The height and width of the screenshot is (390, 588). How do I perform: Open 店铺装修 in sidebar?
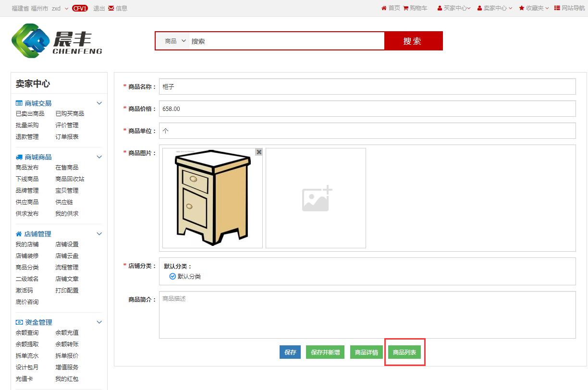point(27,256)
